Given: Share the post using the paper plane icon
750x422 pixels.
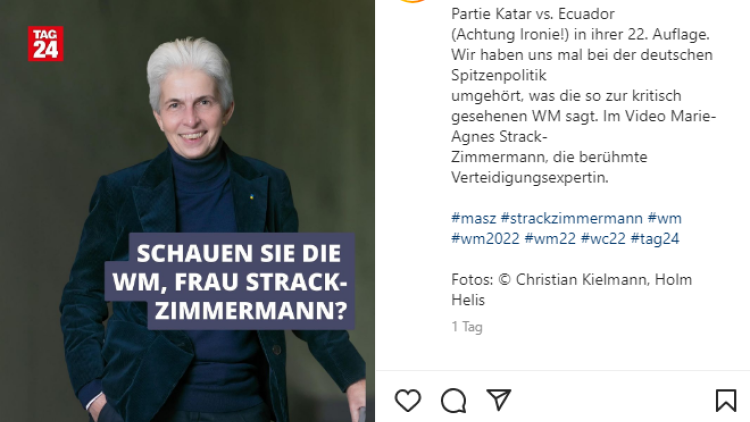Looking at the screenshot, I should (x=499, y=399).
